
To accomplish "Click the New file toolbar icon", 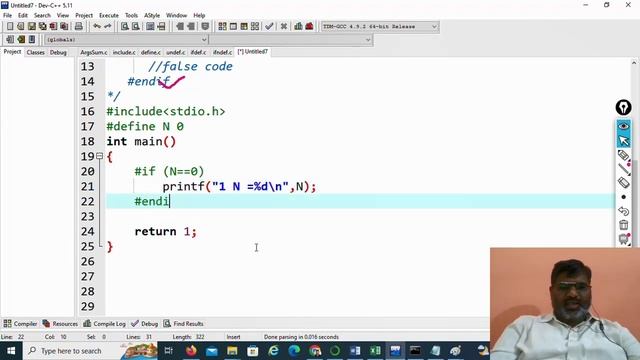I will (x=10, y=27).
